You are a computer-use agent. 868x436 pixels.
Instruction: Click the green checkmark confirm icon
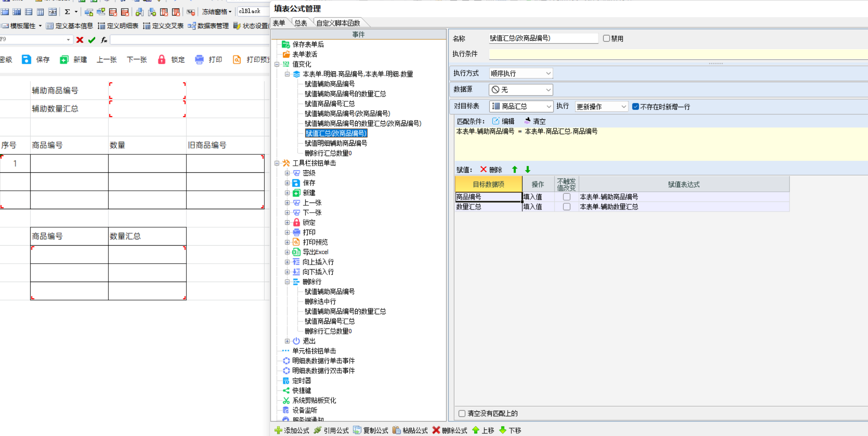coord(92,40)
